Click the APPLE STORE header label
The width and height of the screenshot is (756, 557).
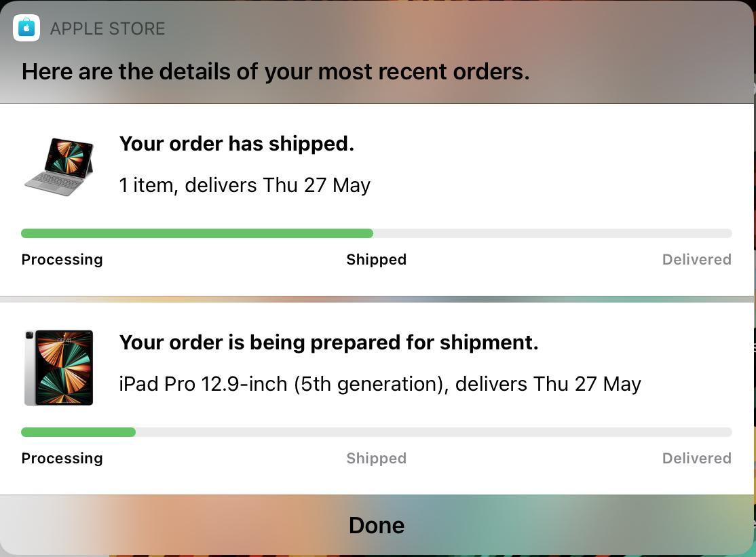107,28
